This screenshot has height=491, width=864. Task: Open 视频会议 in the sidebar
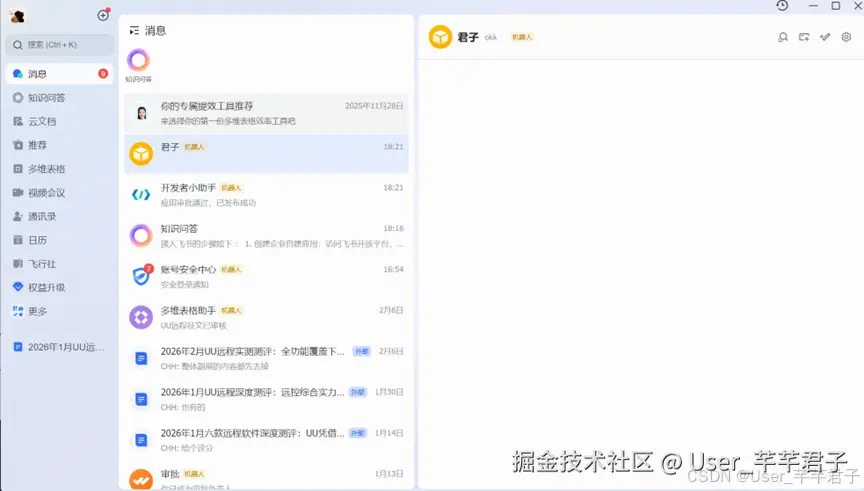click(x=60, y=192)
